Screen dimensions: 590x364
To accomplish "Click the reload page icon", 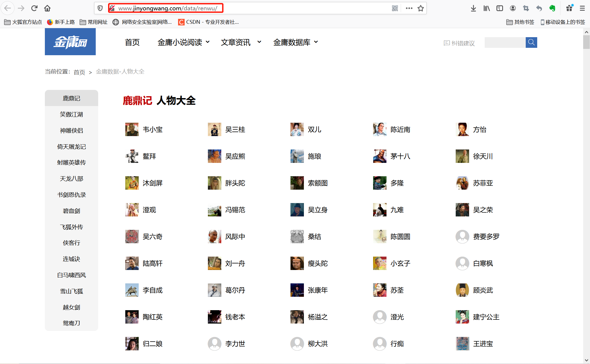I will pos(34,8).
